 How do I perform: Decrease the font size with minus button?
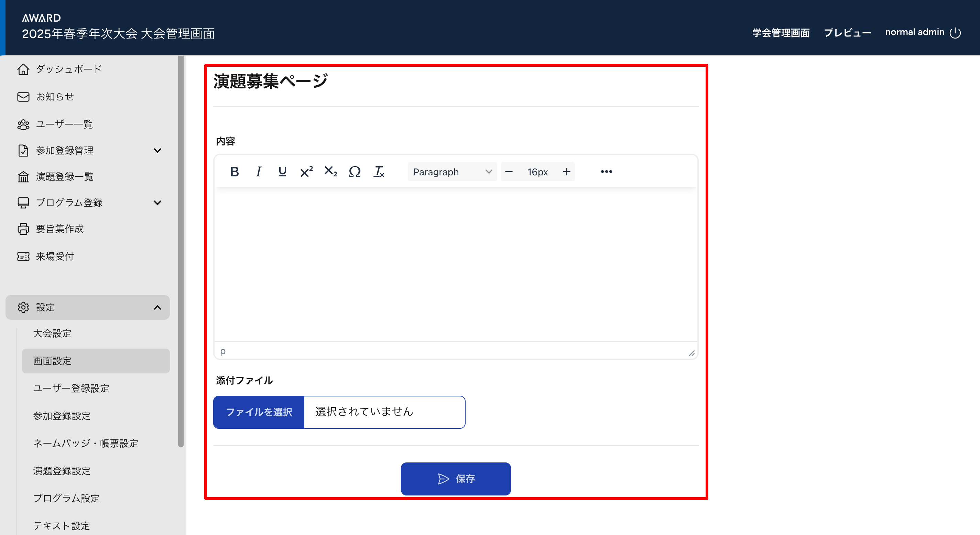[x=509, y=172]
